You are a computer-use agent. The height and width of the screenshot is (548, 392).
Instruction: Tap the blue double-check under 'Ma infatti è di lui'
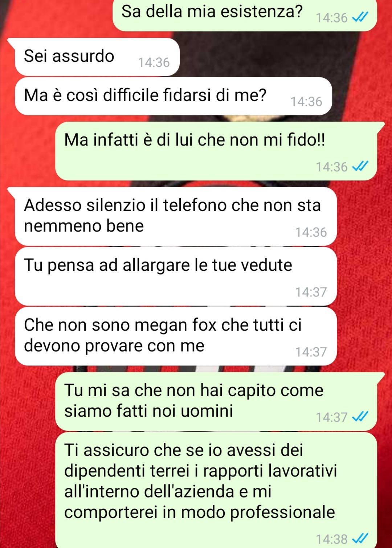[x=360, y=166]
